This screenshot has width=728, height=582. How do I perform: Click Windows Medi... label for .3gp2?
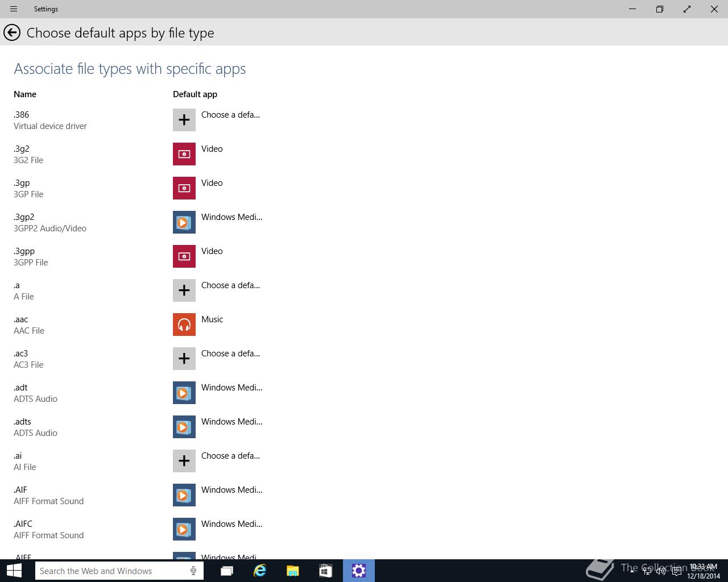tap(231, 217)
